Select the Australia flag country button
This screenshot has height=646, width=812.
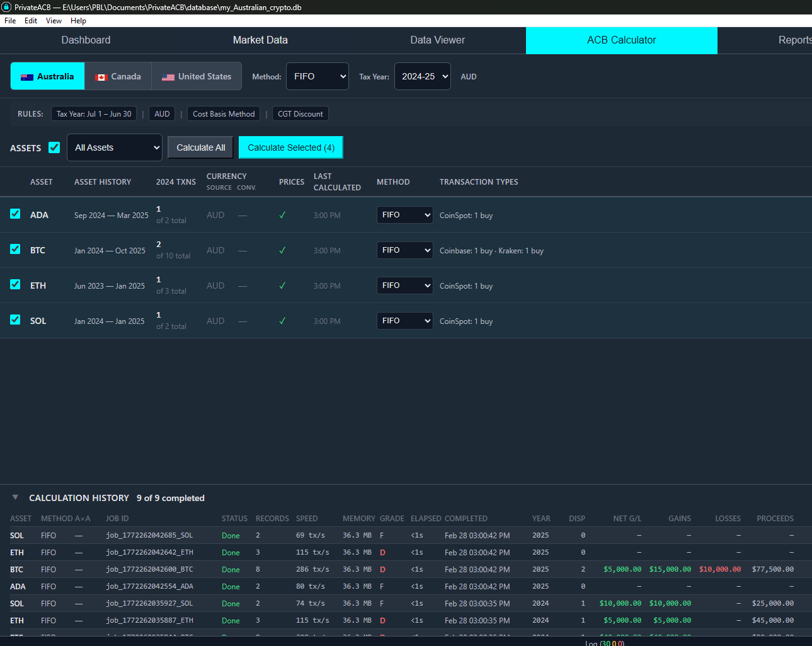47,76
